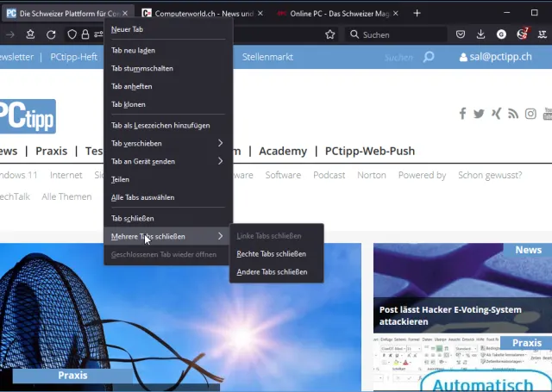This screenshot has height=392, width=552.
Task: Open PCtipp RSS feed icon
Action: pyautogui.click(x=513, y=114)
